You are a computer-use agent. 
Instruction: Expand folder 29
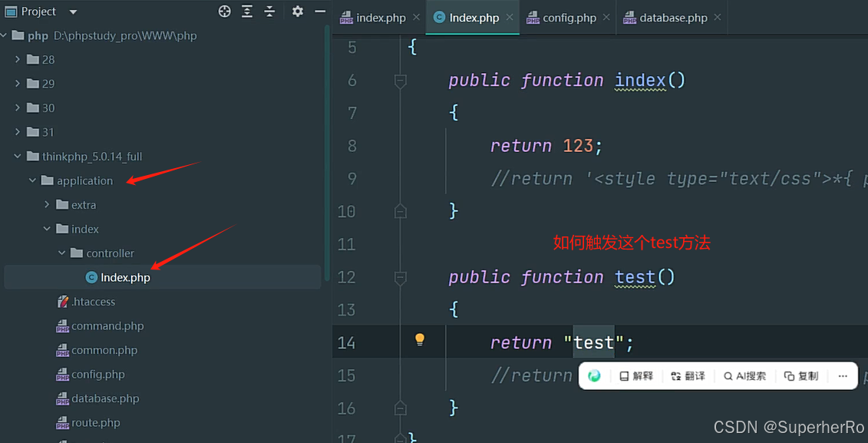click(18, 84)
